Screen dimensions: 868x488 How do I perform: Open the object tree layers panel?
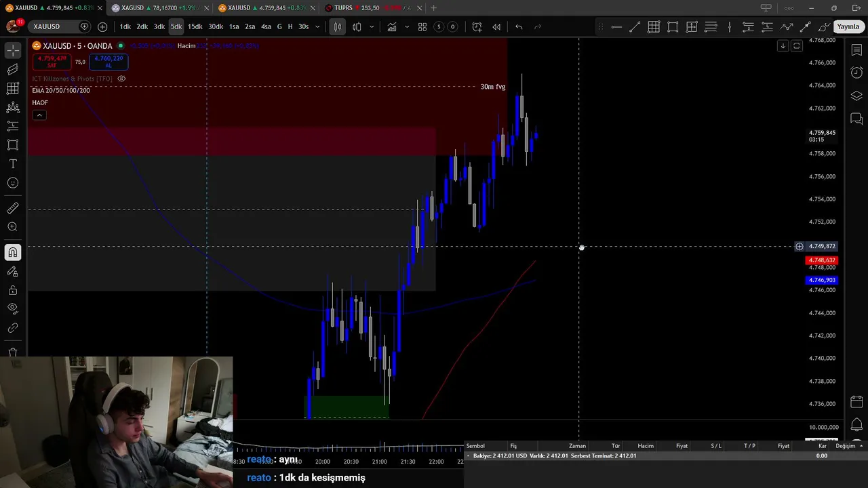[x=856, y=96]
